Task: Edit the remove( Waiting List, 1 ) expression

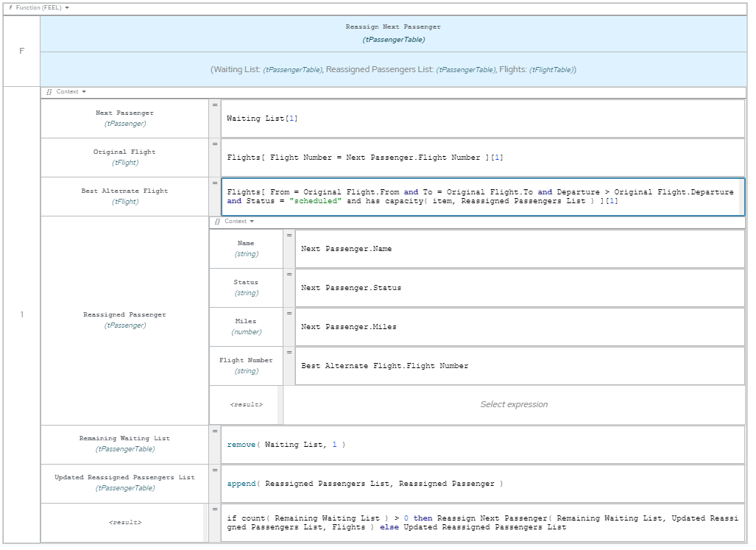Action: pos(483,445)
